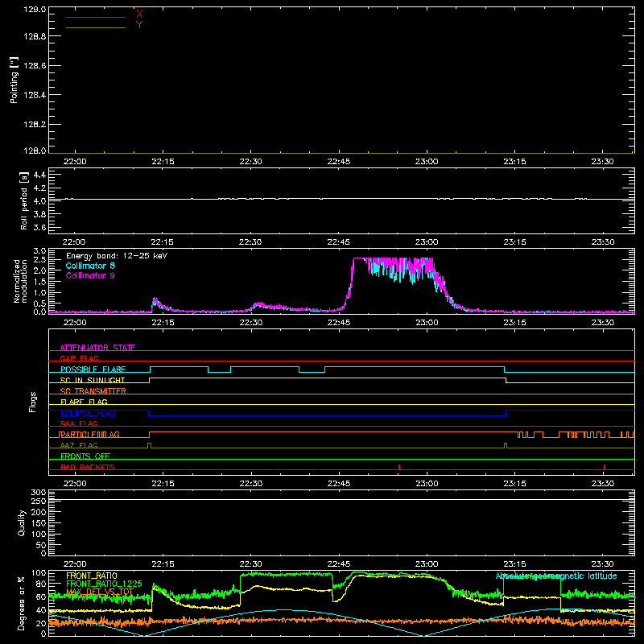Image resolution: width=644 pixels, height=644 pixels.
Task: Click the SAA_FLAG label
Action: pyautogui.click(x=79, y=423)
